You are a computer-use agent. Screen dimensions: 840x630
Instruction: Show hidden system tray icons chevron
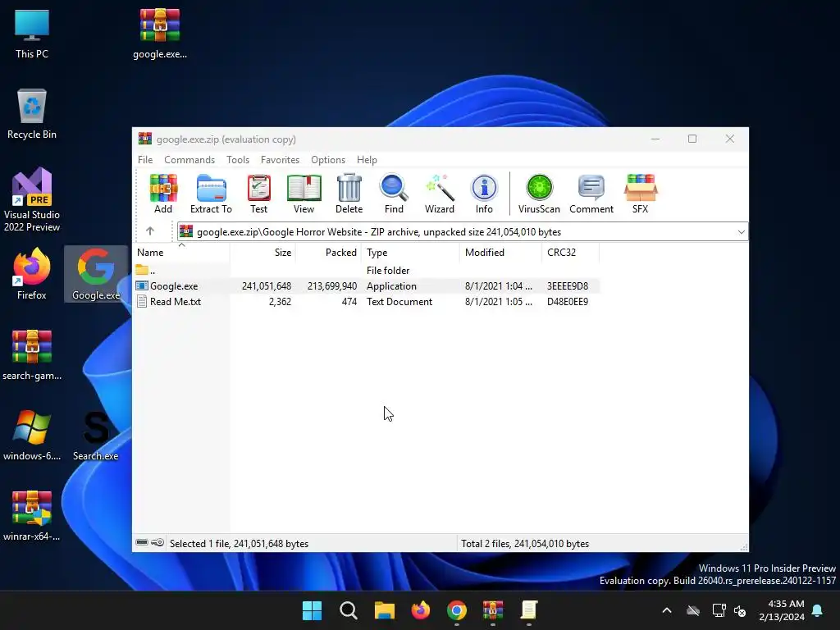pos(667,610)
